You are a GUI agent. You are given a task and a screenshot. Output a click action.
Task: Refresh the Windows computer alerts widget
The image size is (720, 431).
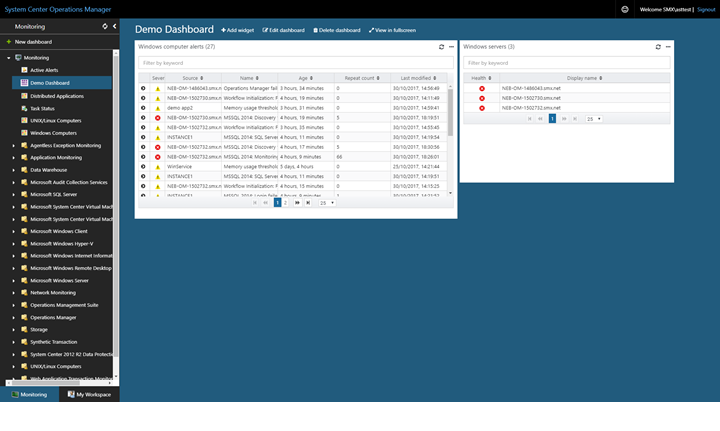click(x=441, y=47)
